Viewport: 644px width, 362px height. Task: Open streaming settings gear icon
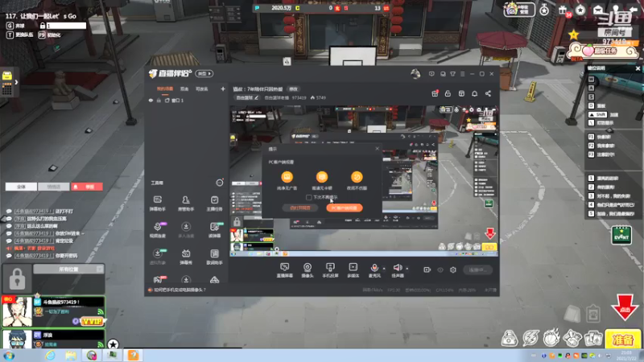(453, 269)
